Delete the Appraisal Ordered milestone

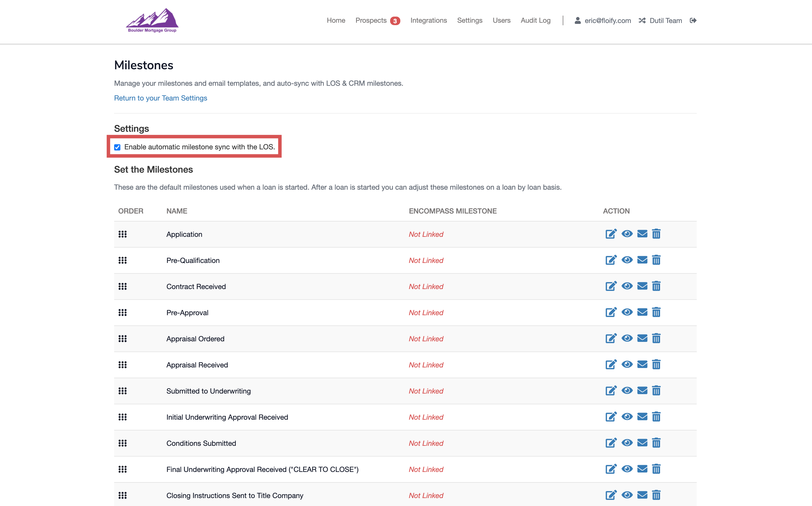click(656, 338)
